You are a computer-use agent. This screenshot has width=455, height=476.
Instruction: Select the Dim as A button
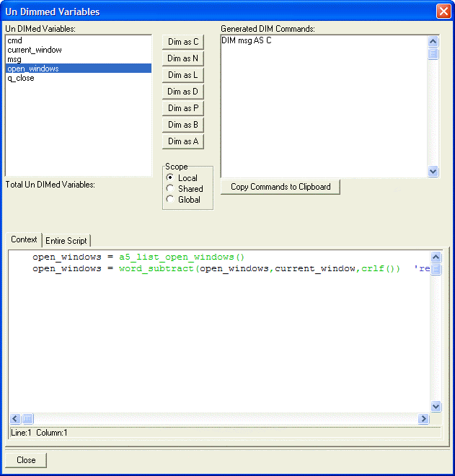183,141
